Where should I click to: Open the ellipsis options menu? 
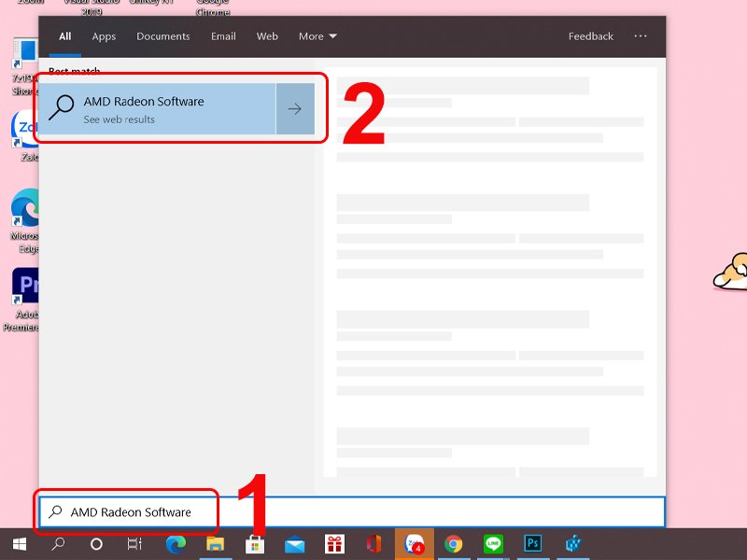click(x=641, y=36)
